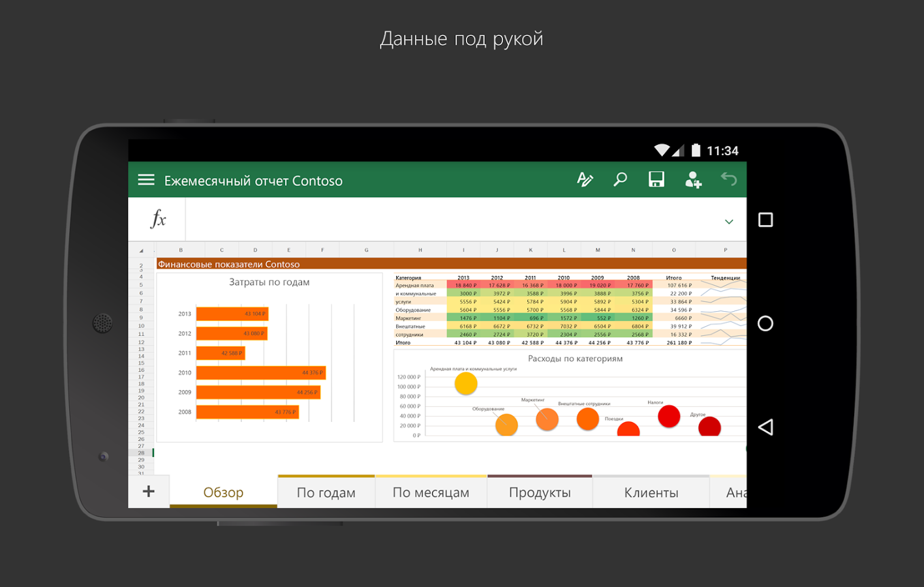Switch to the Клиенты sheet tab
Image resolution: width=924 pixels, height=587 pixels.
click(651, 492)
